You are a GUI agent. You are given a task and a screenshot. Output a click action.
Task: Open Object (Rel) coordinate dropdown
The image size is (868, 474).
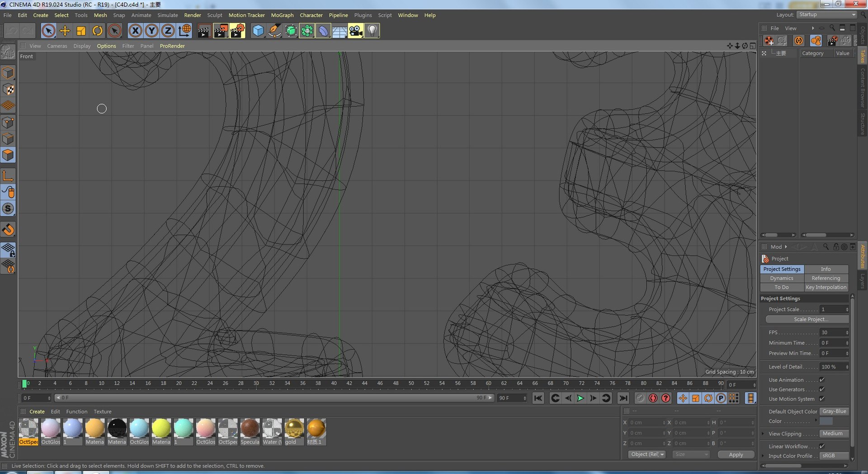pyautogui.click(x=647, y=455)
